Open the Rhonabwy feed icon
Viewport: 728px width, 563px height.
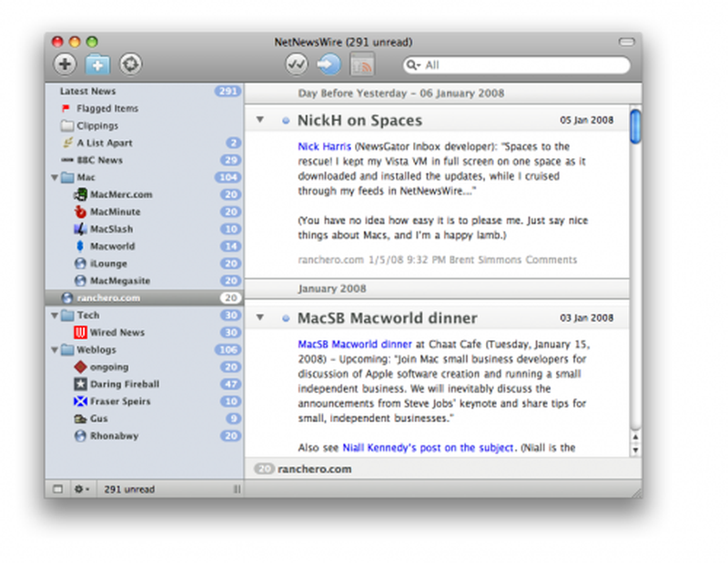click(x=80, y=436)
